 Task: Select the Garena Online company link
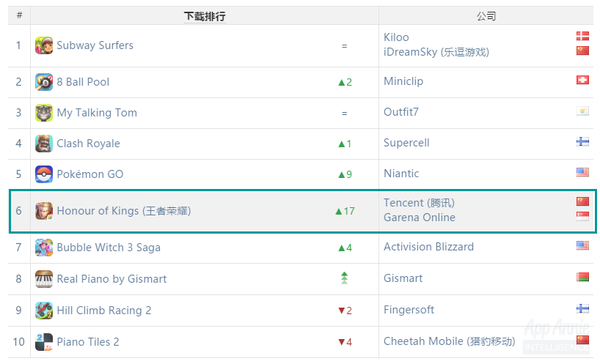(x=419, y=217)
